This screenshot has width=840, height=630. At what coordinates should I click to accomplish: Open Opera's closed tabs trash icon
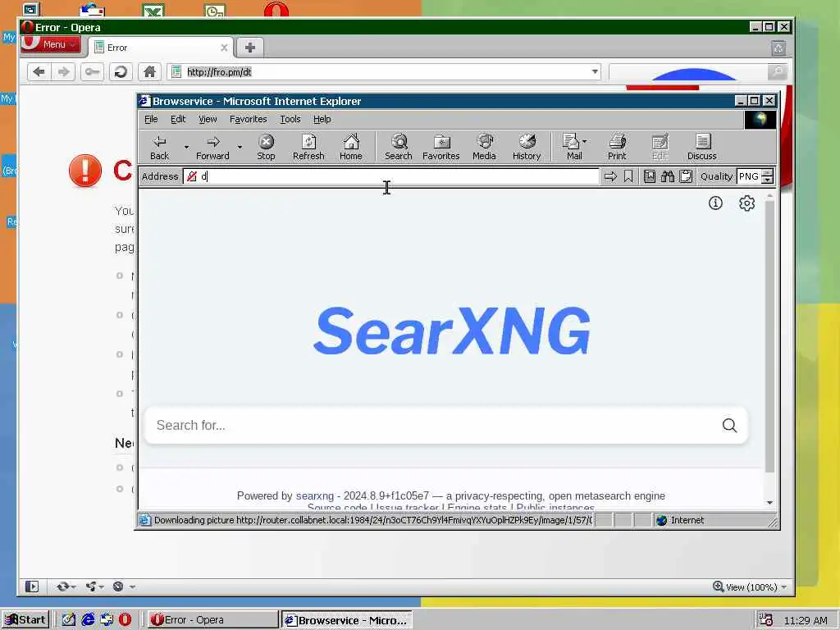coord(778,48)
